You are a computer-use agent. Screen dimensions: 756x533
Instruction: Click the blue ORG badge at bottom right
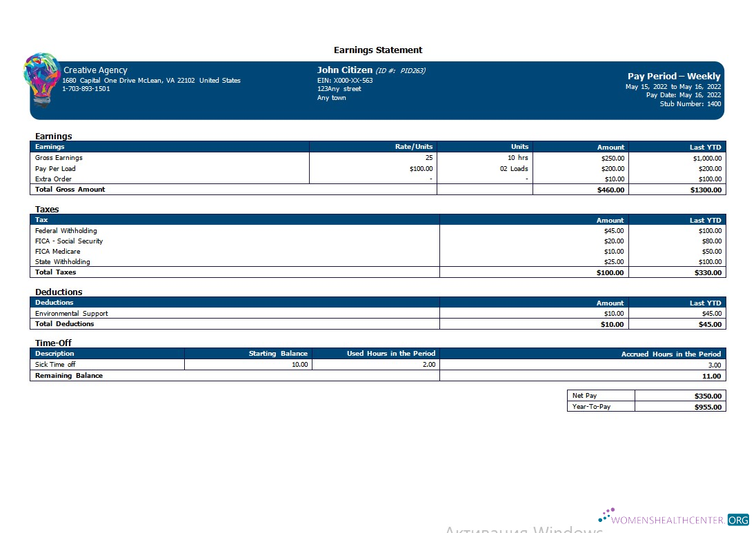click(x=738, y=519)
